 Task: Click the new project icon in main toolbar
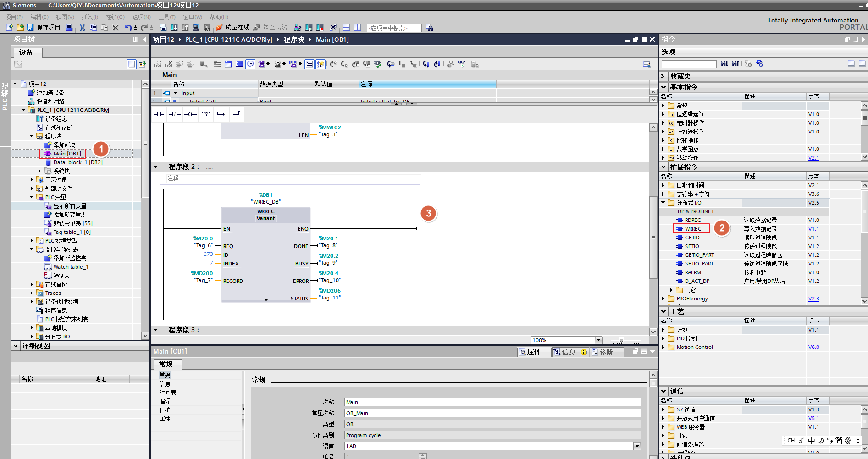coord(10,28)
